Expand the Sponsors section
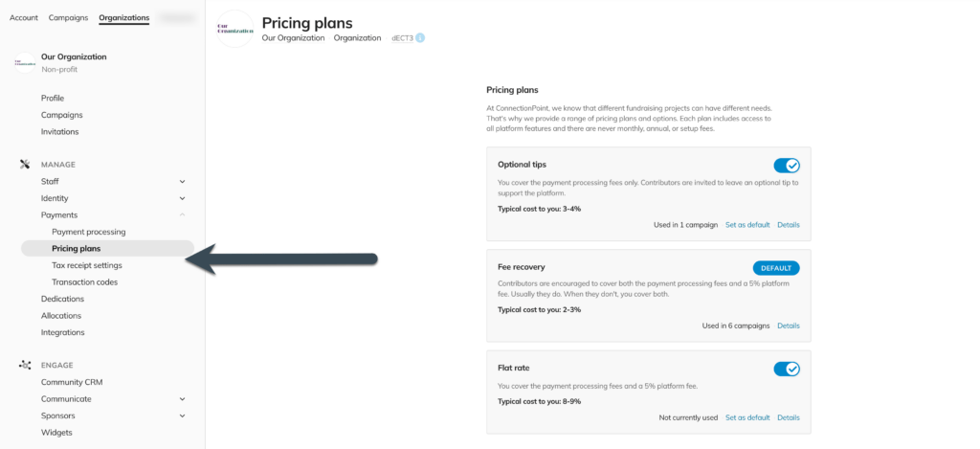The height and width of the screenshot is (449, 980). (x=183, y=415)
